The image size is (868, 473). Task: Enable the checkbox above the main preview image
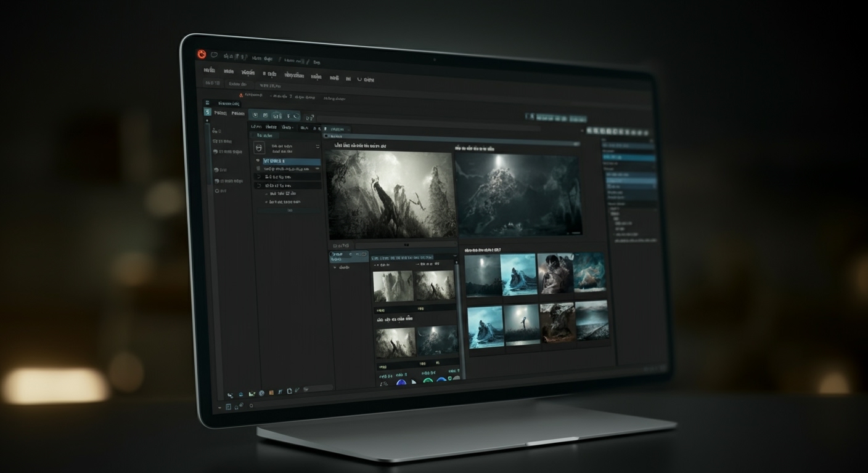tap(326, 135)
